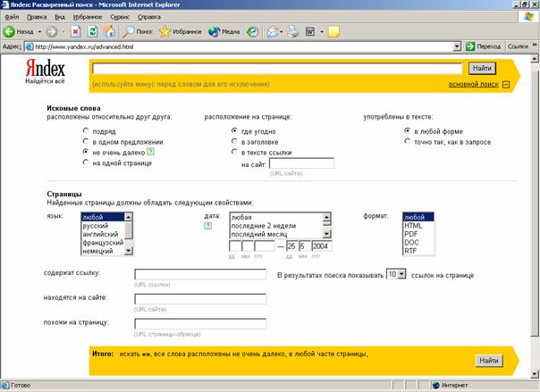Click the main search query field

(277, 69)
